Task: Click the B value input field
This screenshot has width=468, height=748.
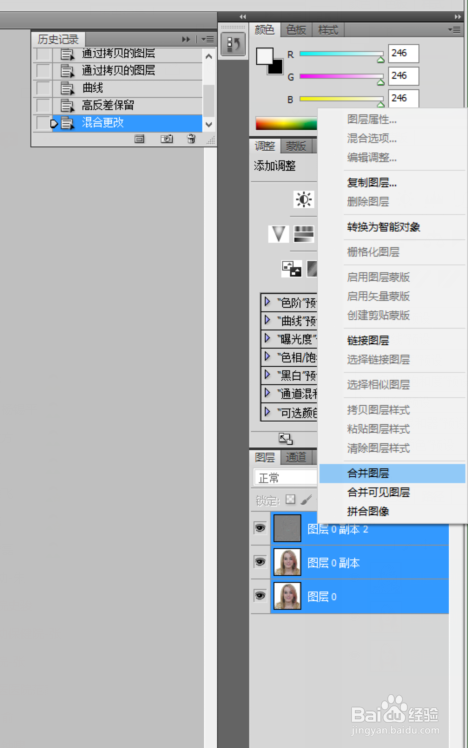Action: coord(404,98)
